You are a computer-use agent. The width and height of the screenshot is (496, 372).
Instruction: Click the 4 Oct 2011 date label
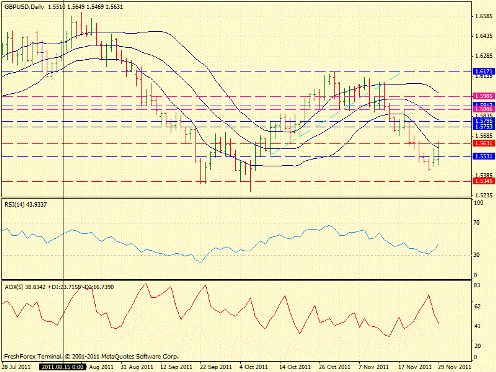click(x=254, y=367)
